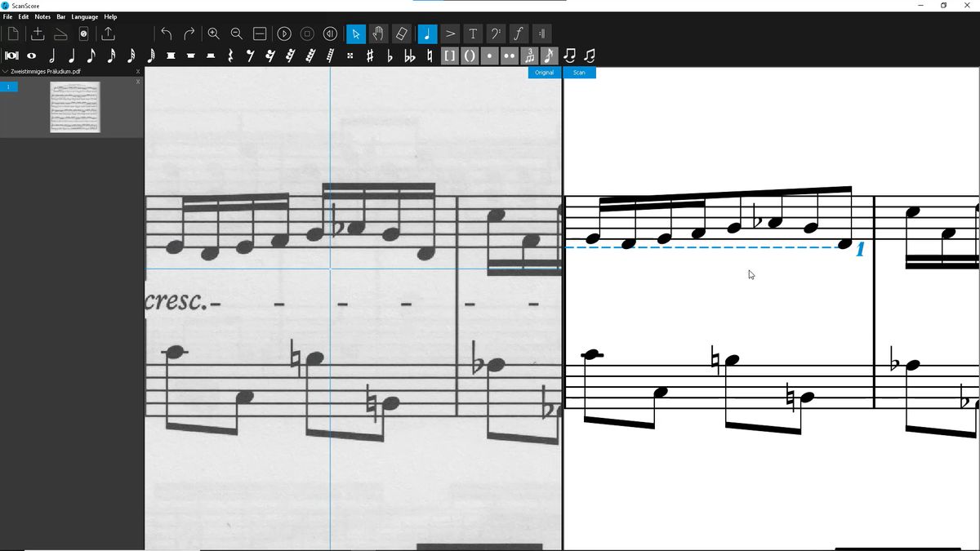Toggle the double dot tool
The width and height of the screenshot is (980, 551).
508,56
